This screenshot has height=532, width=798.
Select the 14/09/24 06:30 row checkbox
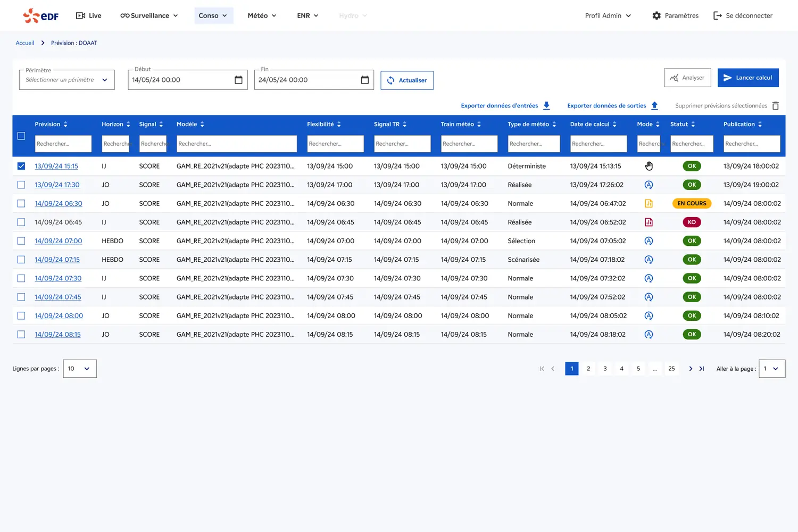point(21,203)
